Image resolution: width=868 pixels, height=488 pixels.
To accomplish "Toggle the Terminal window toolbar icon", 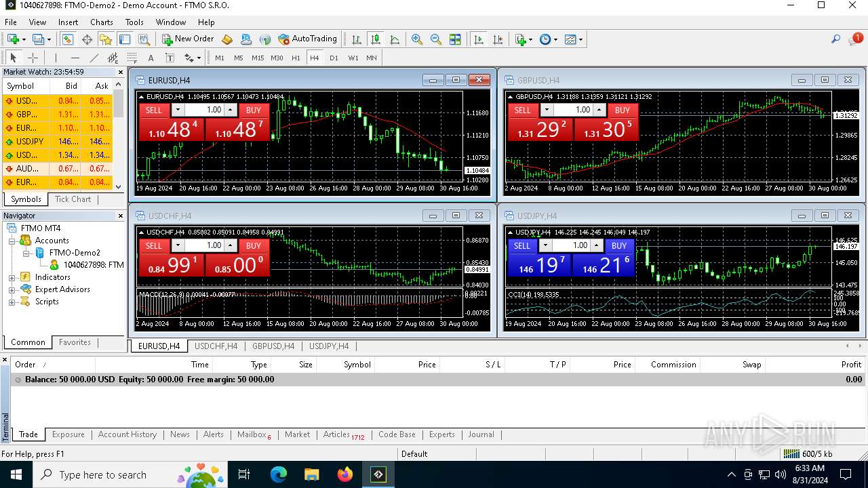I will 125,39.
